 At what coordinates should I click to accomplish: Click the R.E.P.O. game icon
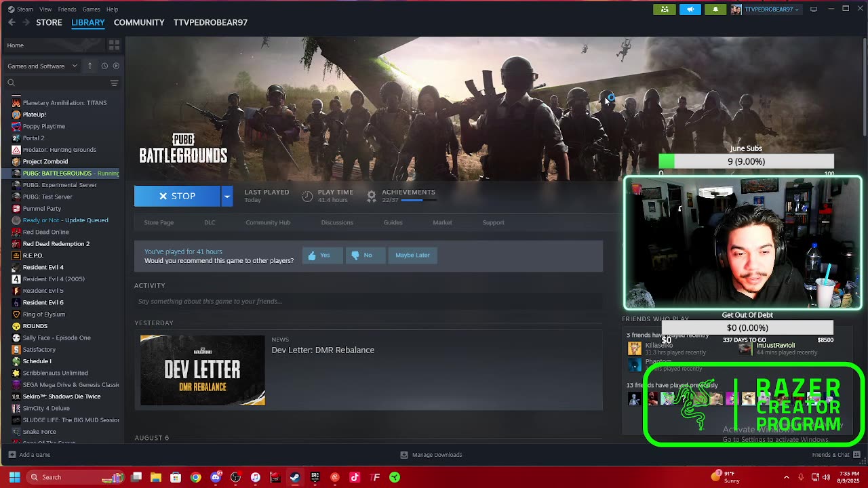click(x=16, y=256)
